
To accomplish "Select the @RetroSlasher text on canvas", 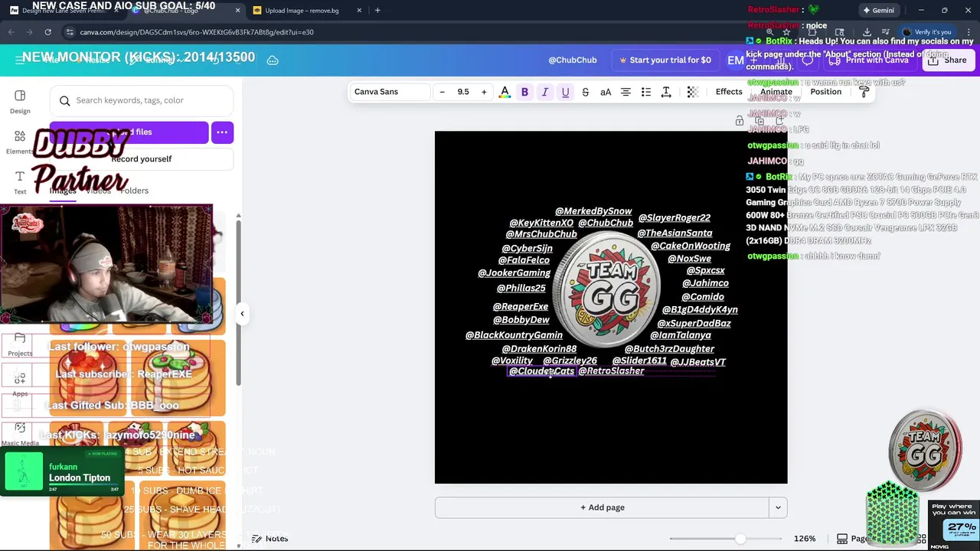I will (x=611, y=371).
